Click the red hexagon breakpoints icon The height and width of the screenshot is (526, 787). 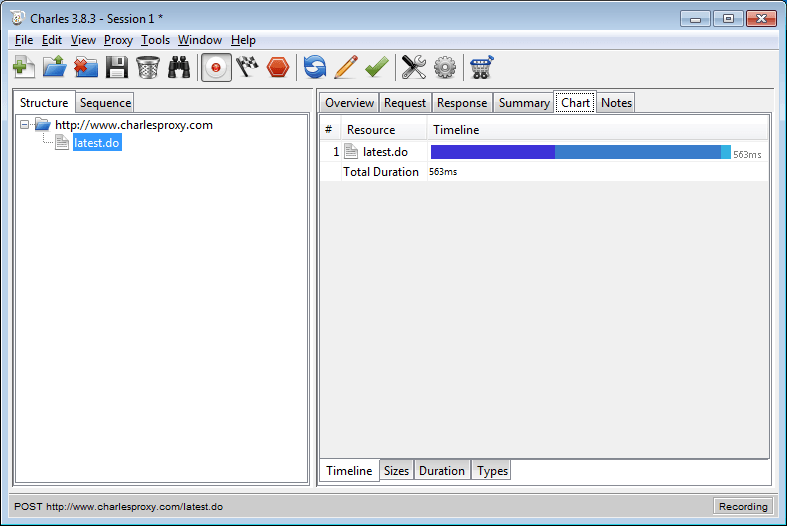click(278, 68)
